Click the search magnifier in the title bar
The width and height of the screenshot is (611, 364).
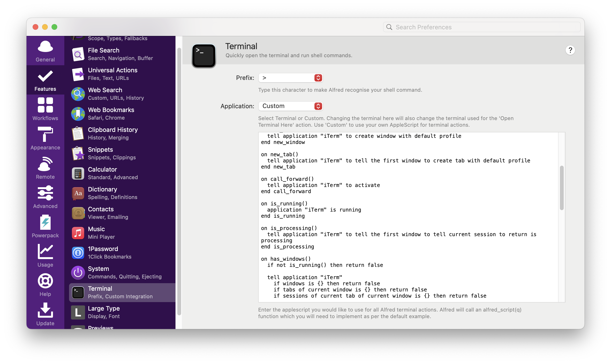[x=389, y=27]
